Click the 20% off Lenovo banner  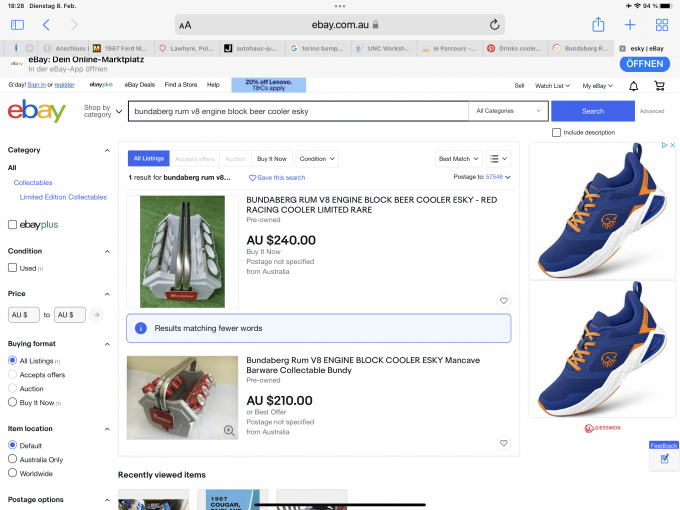268,85
